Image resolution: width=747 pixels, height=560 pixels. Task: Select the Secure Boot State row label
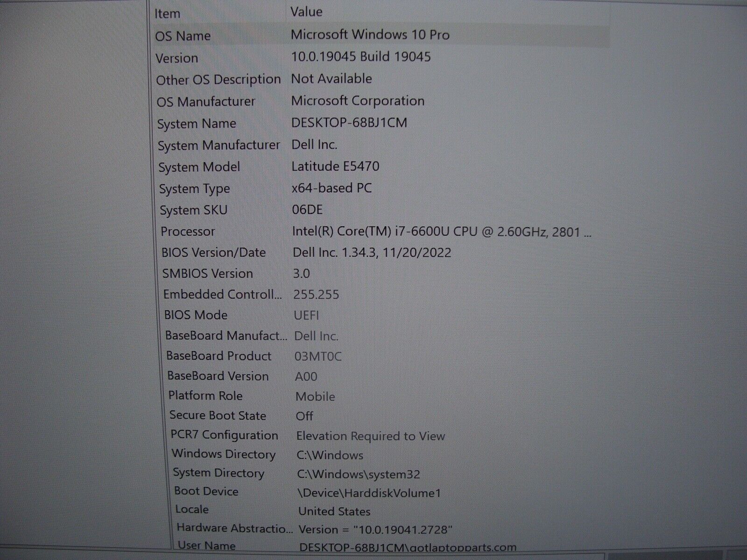218,415
